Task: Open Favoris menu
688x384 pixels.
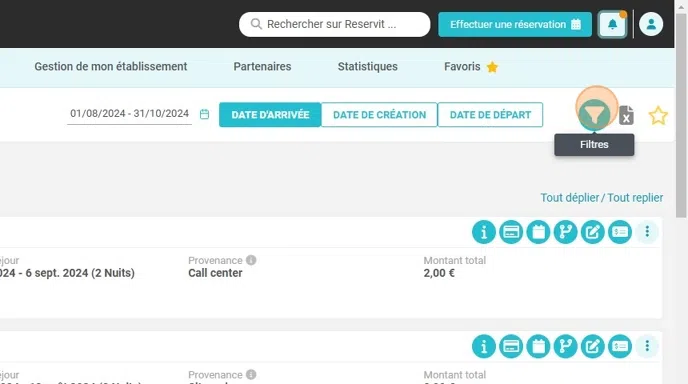Action: tap(471, 67)
